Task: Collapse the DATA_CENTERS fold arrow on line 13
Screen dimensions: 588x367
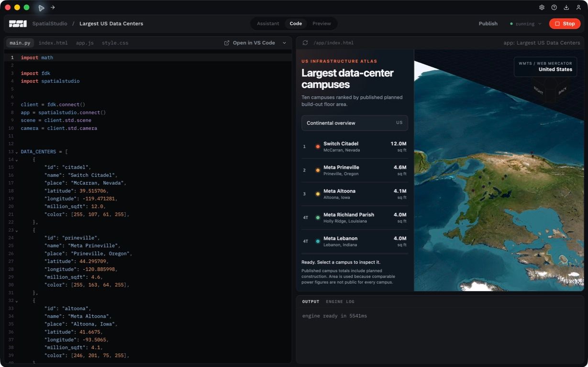Action: pyautogui.click(x=16, y=152)
